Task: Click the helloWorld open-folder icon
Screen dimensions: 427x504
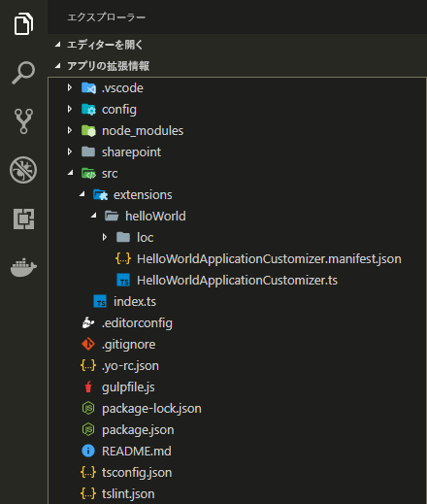Action: click(112, 216)
